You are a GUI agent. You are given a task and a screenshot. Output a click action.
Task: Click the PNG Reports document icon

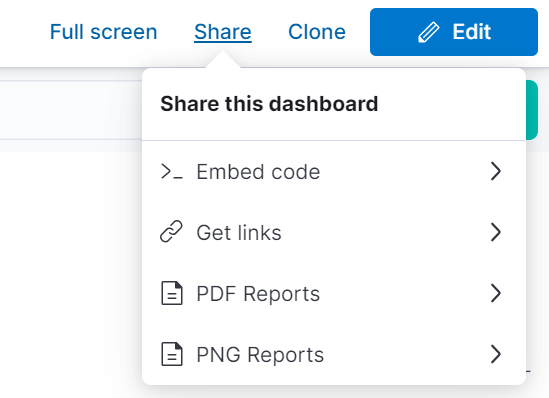coord(172,354)
